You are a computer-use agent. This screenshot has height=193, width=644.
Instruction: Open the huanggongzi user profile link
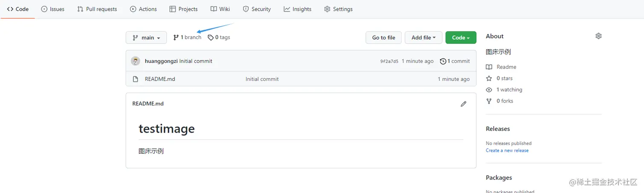(161, 61)
